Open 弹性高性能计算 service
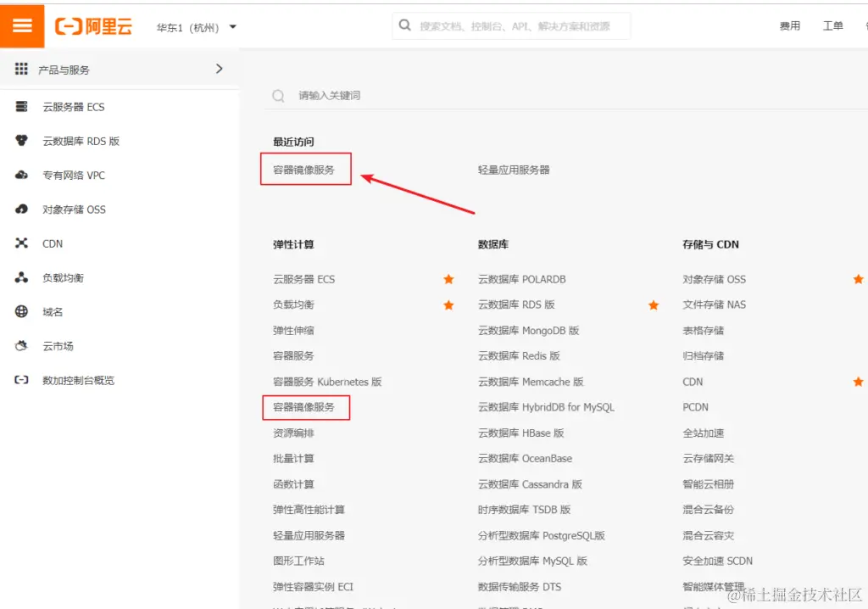Viewport: 868px width, 609px height. tap(309, 510)
